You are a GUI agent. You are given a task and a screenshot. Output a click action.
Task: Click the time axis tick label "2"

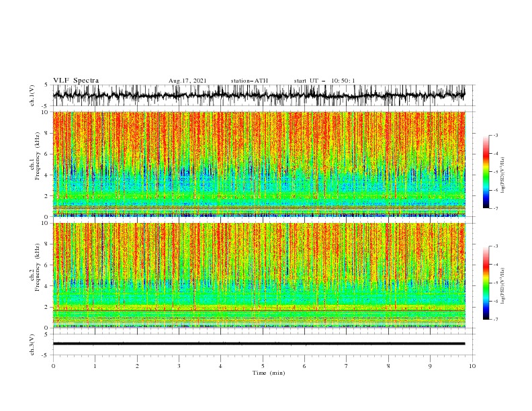[137, 366]
